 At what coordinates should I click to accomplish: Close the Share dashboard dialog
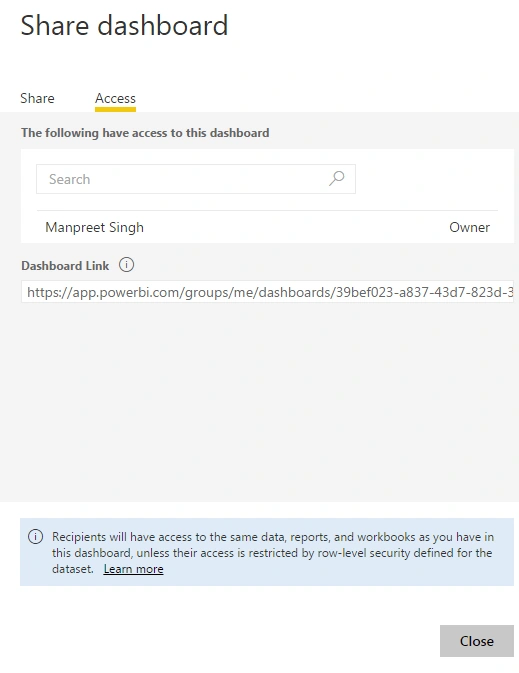coord(477,641)
